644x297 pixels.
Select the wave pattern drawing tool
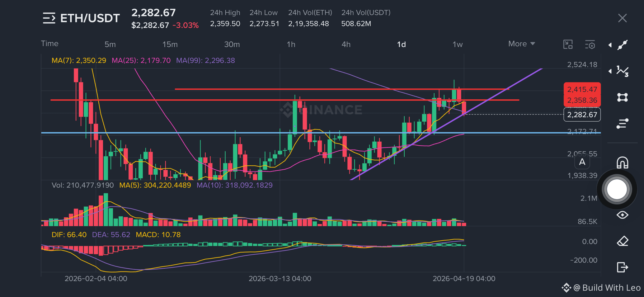[x=622, y=71]
